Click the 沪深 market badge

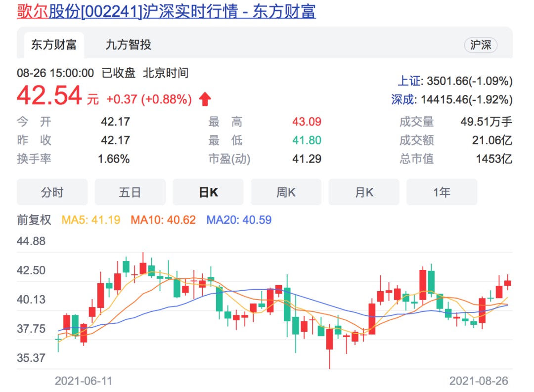click(480, 45)
